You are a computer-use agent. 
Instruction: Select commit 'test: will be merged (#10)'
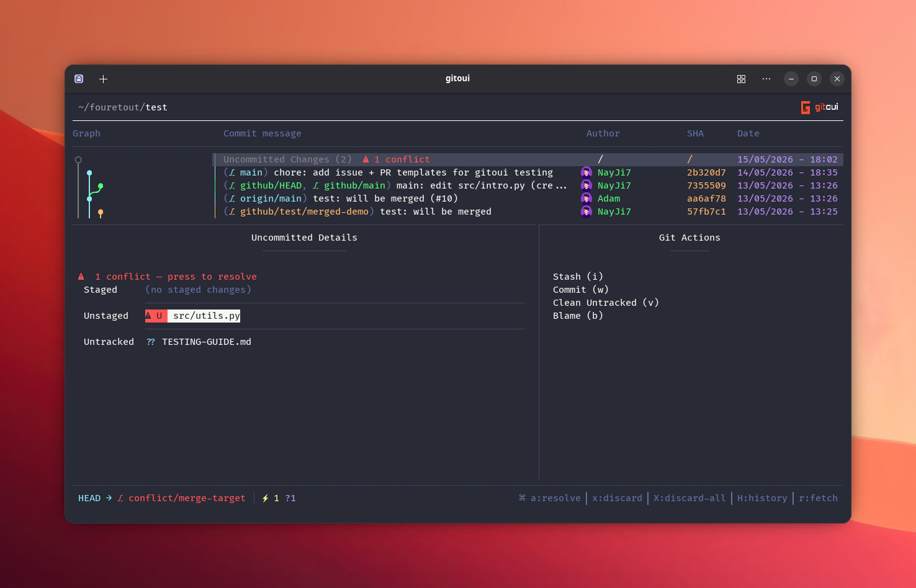[x=528, y=198]
